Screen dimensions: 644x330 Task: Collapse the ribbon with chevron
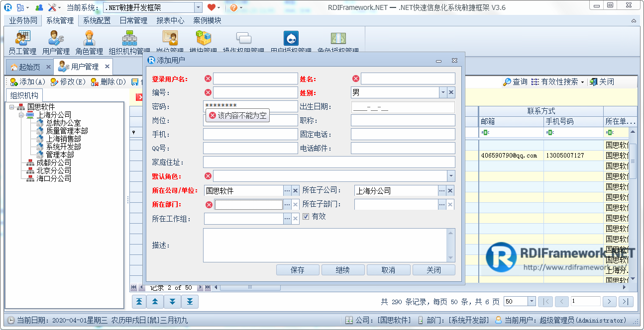(x=634, y=21)
